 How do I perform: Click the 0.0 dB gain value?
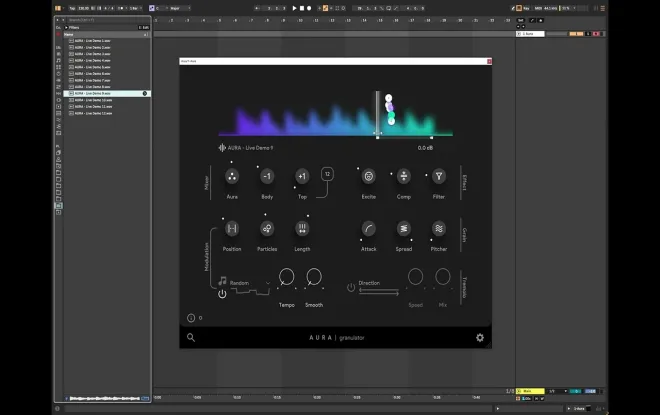(x=425, y=148)
